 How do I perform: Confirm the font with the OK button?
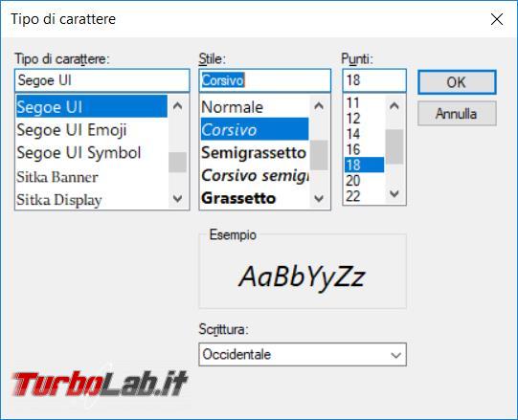457,82
